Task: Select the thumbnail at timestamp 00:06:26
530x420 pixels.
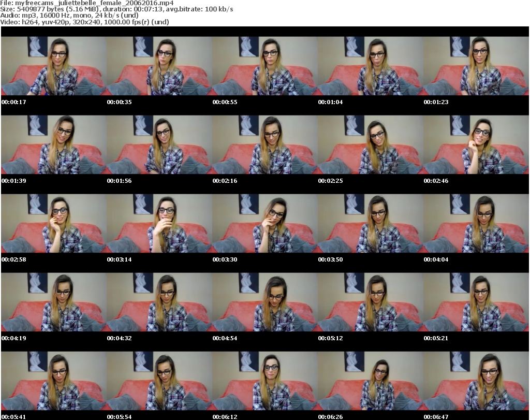Action: pyautogui.click(x=371, y=381)
